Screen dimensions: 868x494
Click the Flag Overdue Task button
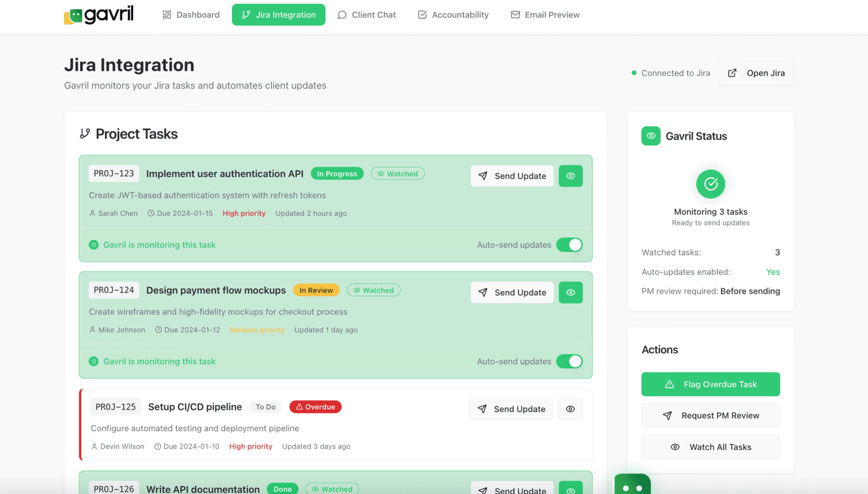(710, 384)
